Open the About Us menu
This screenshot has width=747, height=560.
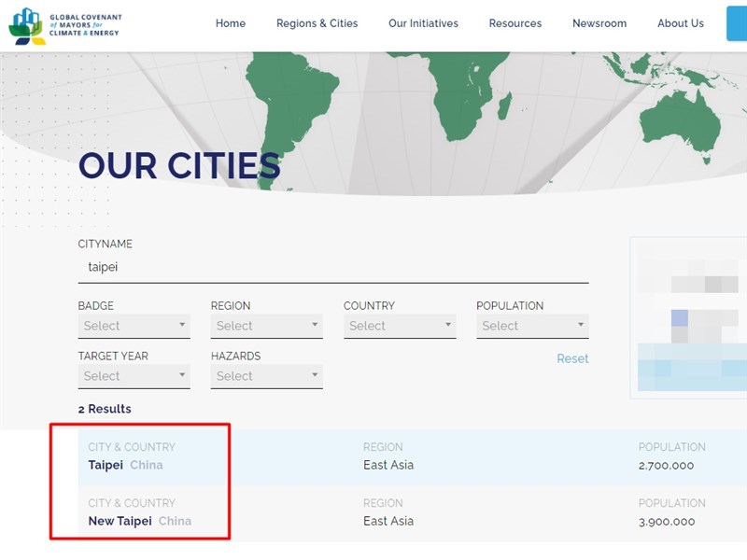tap(681, 23)
